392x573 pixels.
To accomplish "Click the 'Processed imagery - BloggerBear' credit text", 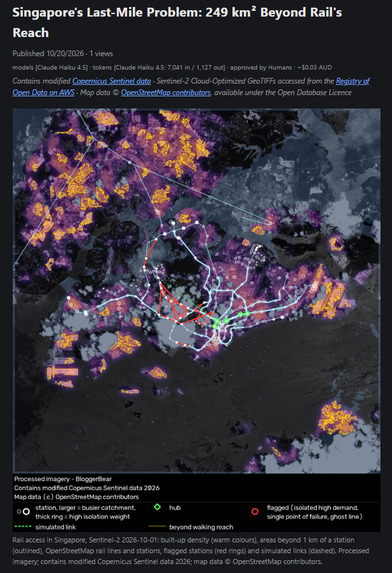I will point(63,479).
